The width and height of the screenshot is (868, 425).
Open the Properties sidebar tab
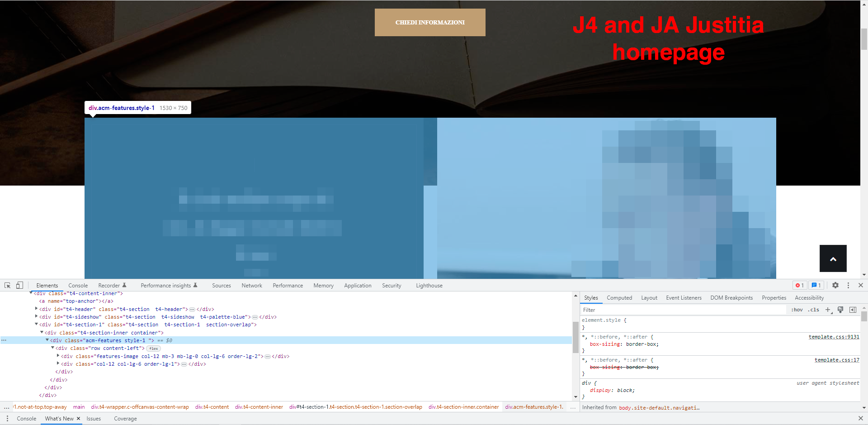click(774, 298)
